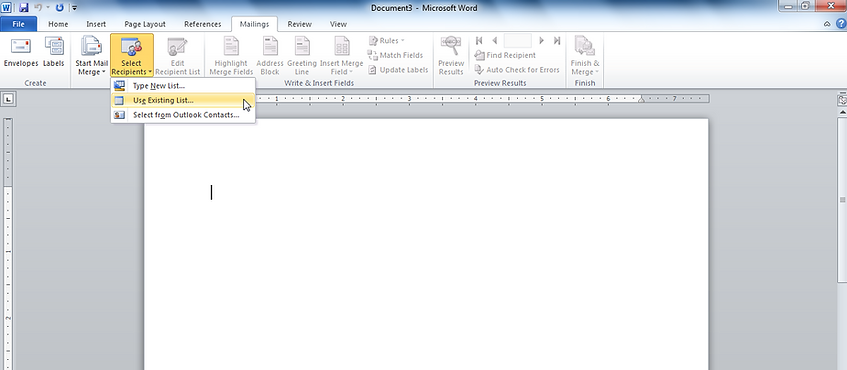Switch to the Review tab

[x=299, y=24]
